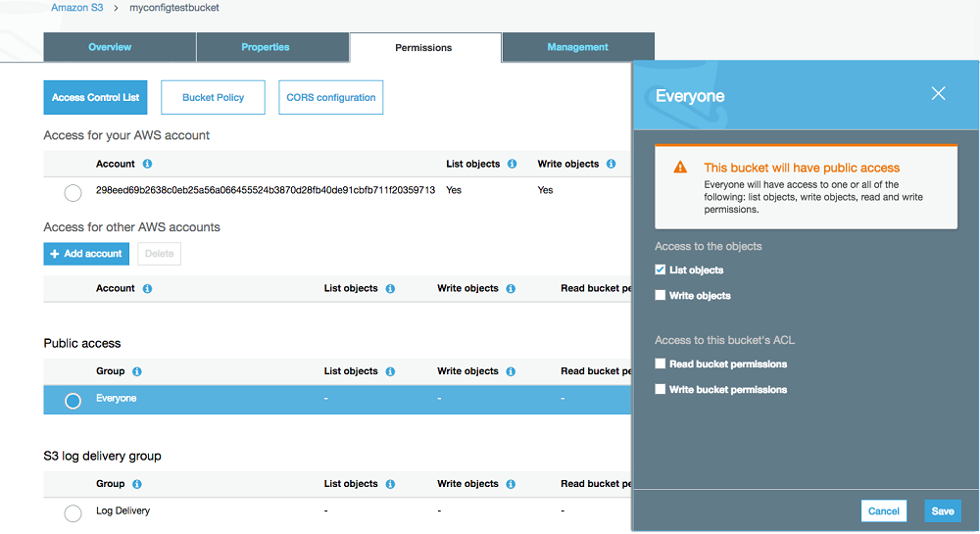Click info icon beside List objects in AWS account
Viewport: 980px width, 534px height.
(512, 164)
